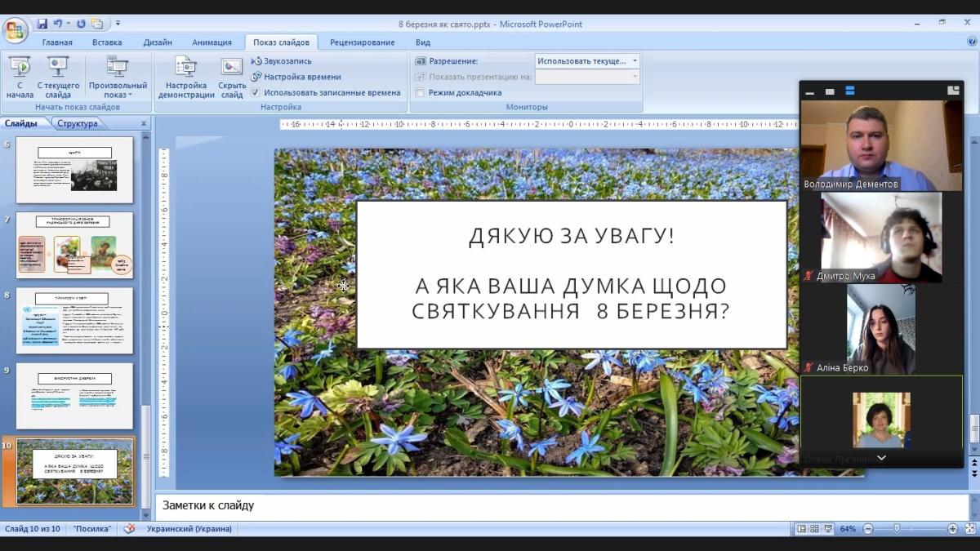Click Скрыть слайд to hide slide
Viewport: 980px width, 551px height.
coord(232,78)
